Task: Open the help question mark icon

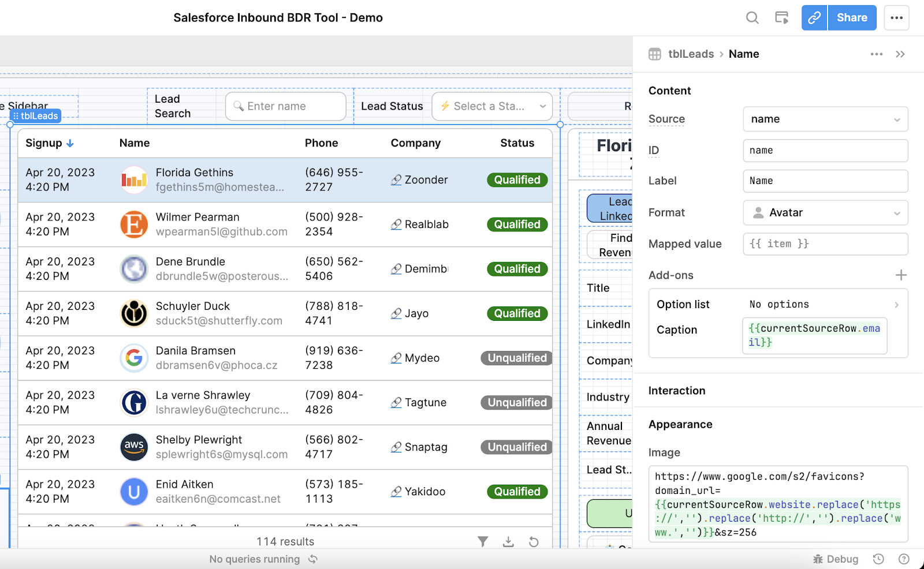Action: [904, 559]
